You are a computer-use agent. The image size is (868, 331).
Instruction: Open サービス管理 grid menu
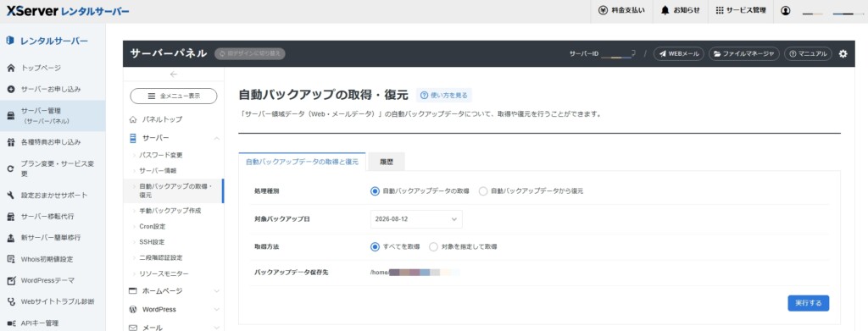tap(740, 11)
